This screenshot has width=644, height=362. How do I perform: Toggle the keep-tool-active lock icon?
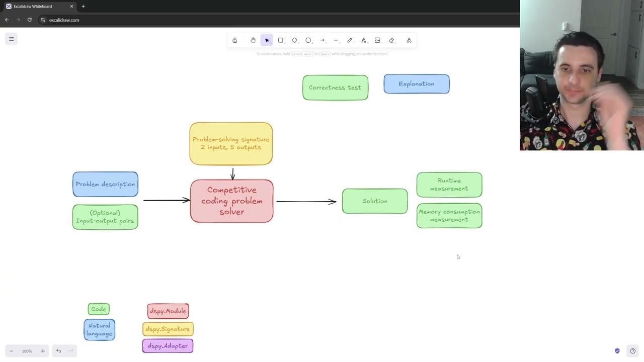pyautogui.click(x=234, y=40)
